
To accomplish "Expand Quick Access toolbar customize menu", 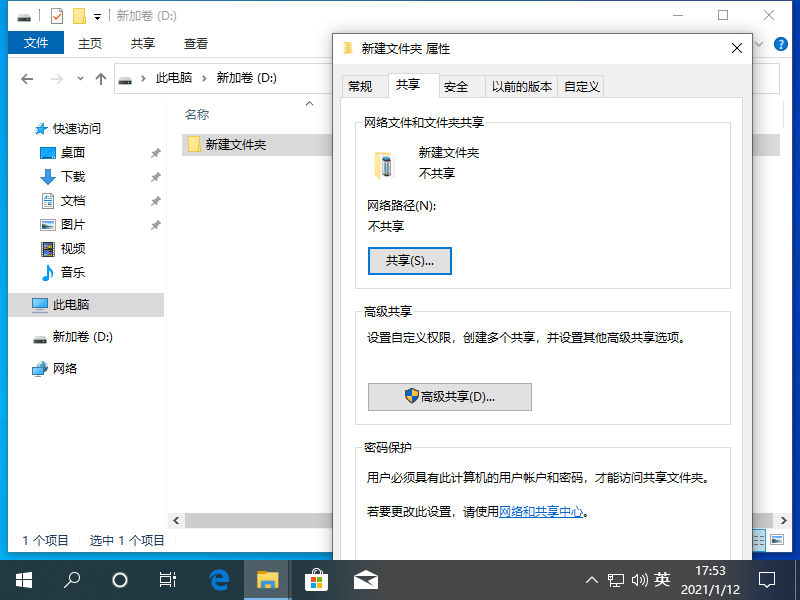I will [x=97, y=16].
